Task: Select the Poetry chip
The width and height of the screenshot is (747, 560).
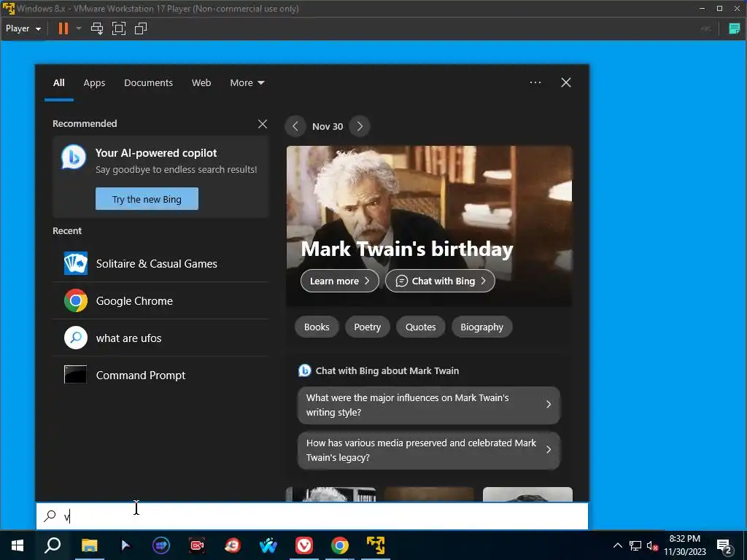Action: click(368, 327)
